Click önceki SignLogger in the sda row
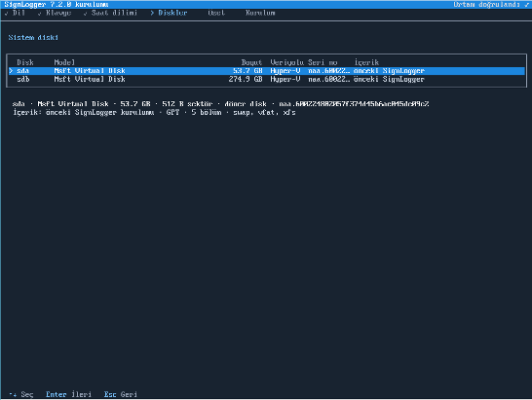The width and height of the screenshot is (532, 400). point(389,71)
